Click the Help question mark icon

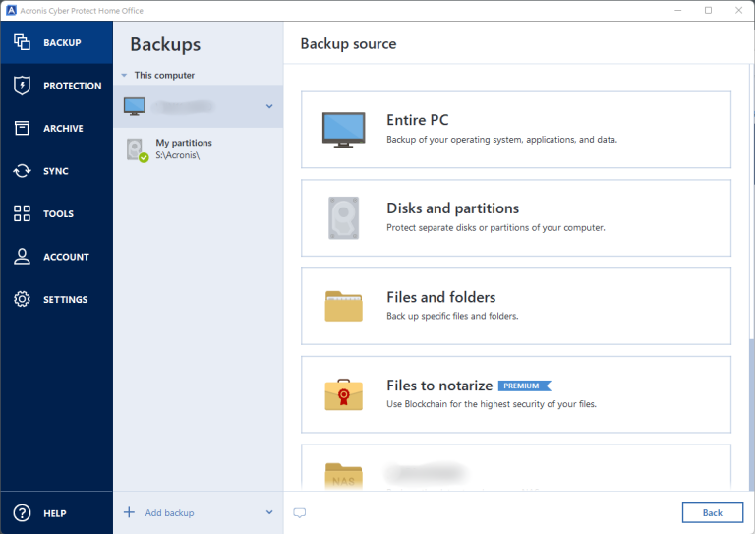point(22,513)
